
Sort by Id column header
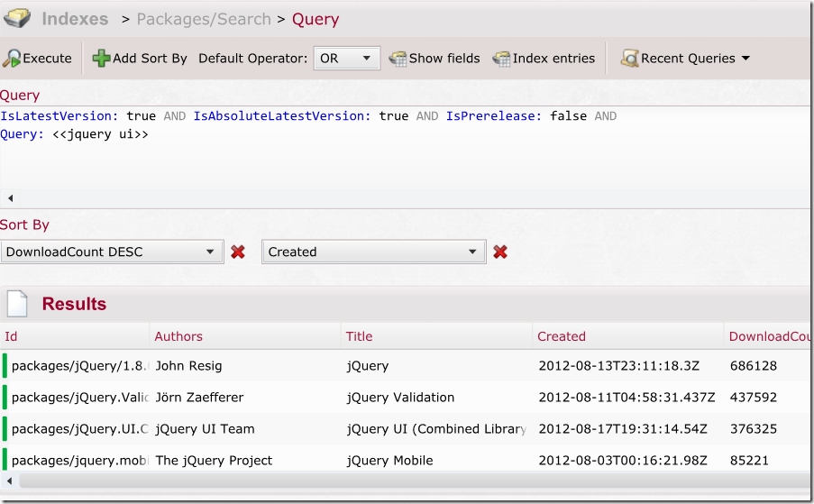pos(11,336)
